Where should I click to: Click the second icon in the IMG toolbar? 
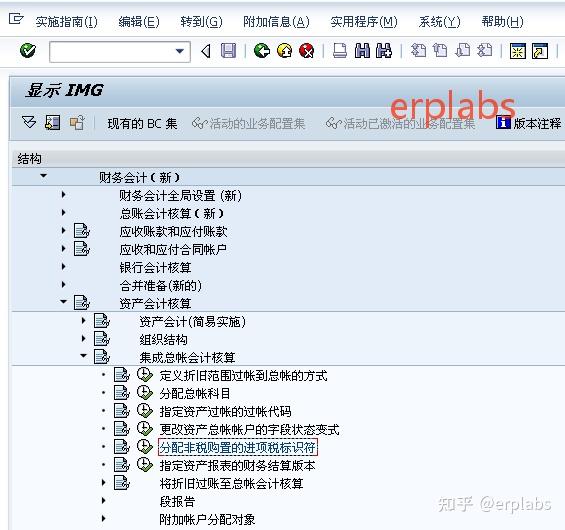(x=53, y=123)
